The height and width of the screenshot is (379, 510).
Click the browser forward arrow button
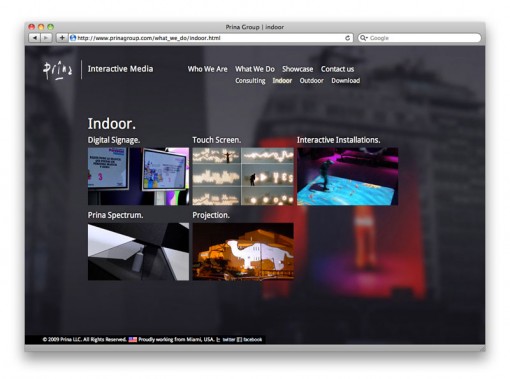(46, 38)
